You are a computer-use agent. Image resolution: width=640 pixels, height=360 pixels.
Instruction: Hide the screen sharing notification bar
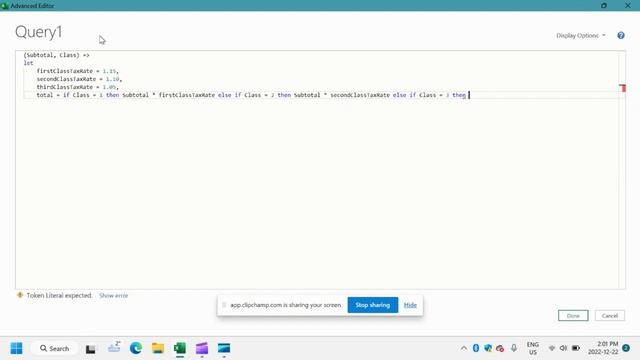[410, 305]
